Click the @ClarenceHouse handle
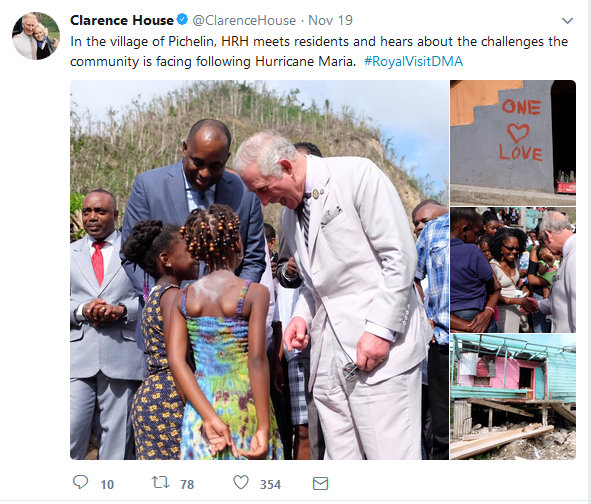Screen dimensions: 591x504 point(244,20)
